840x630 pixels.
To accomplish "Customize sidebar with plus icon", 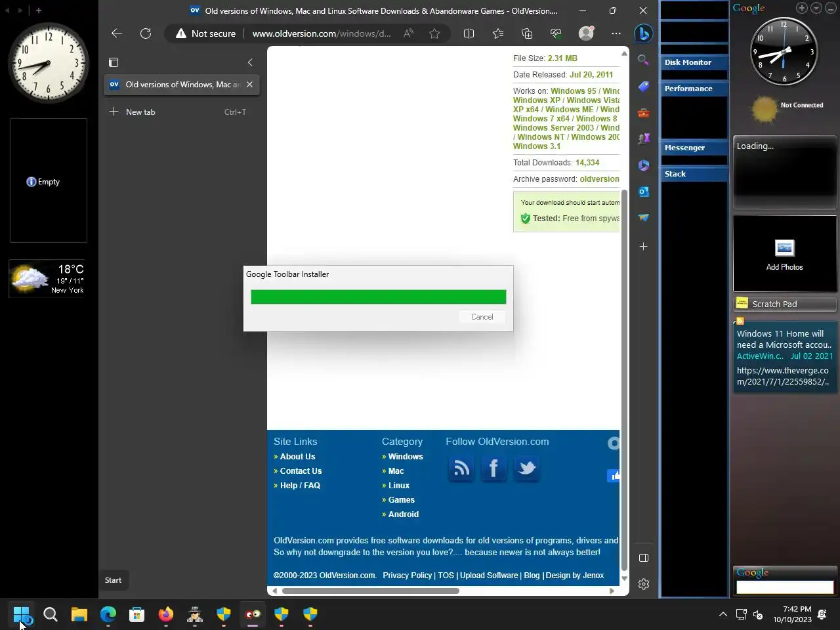I will coord(644,247).
